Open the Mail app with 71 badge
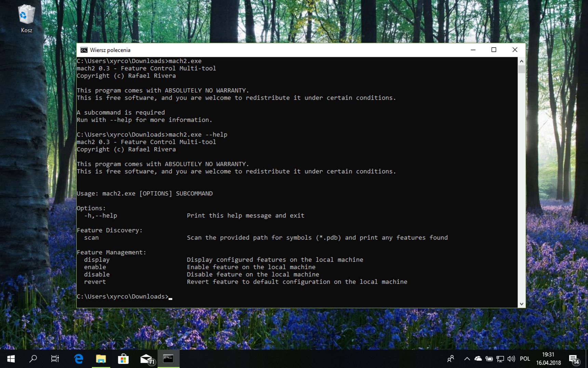Image resolution: width=588 pixels, height=368 pixels. pyautogui.click(x=147, y=359)
